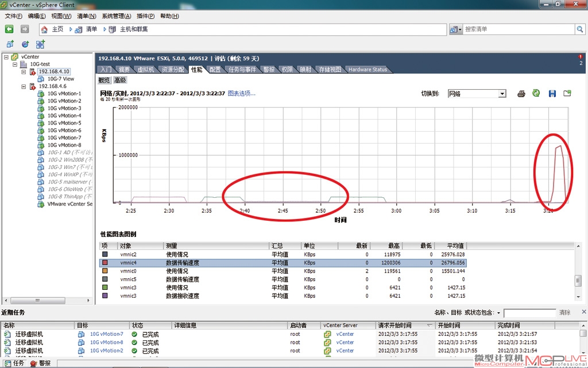Click the 10G vMotion-7 task target link
This screenshot has height=368, width=588.
click(x=106, y=334)
